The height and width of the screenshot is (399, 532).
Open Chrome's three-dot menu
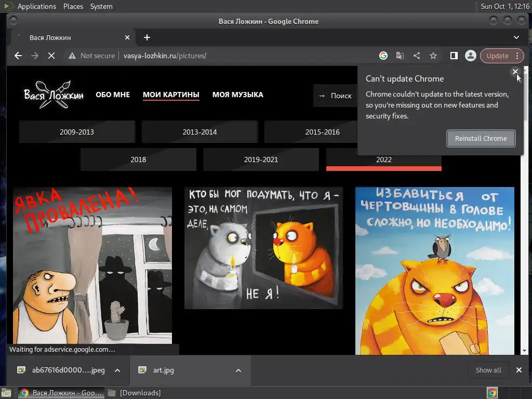tap(517, 56)
